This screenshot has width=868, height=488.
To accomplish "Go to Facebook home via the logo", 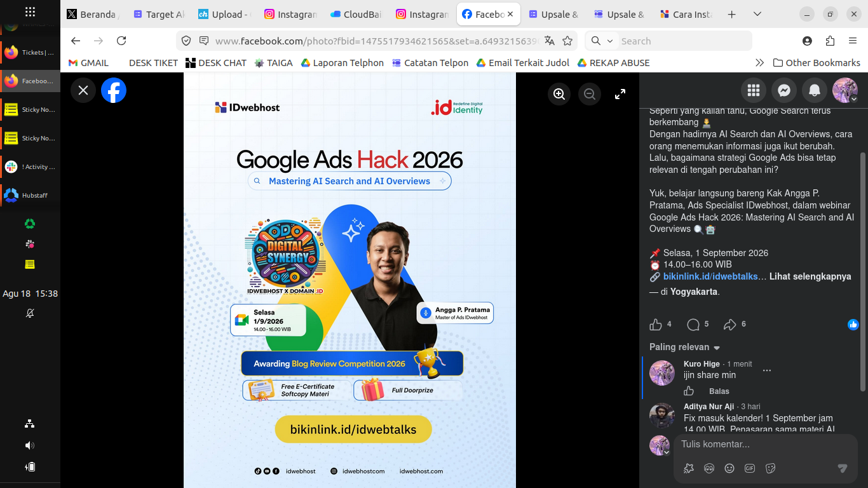I will (114, 90).
